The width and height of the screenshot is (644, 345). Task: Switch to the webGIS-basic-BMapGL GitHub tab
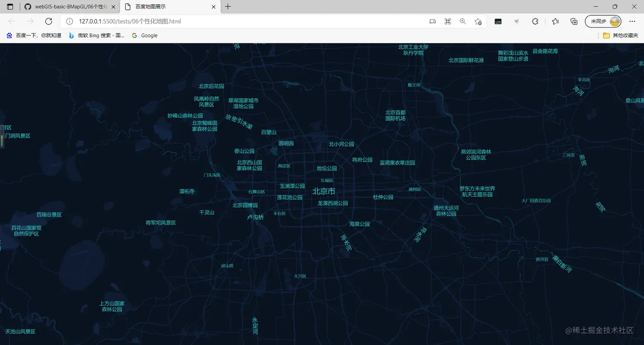(x=69, y=7)
